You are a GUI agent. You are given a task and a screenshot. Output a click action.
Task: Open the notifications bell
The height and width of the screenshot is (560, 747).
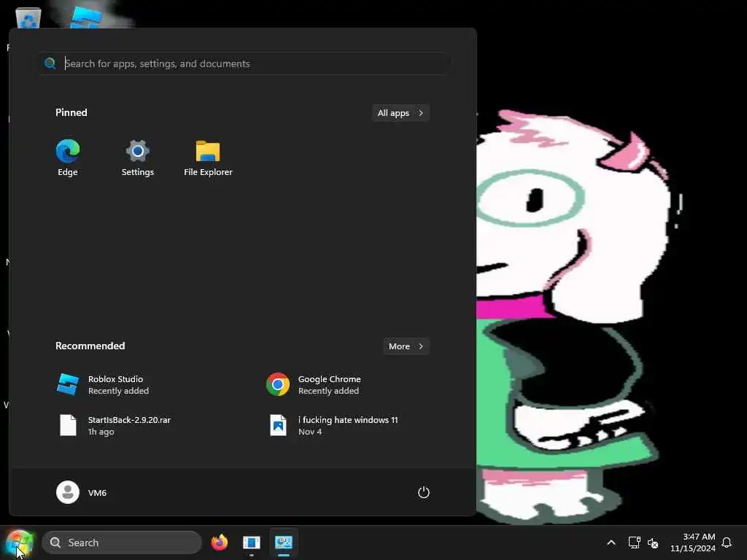[727, 542]
